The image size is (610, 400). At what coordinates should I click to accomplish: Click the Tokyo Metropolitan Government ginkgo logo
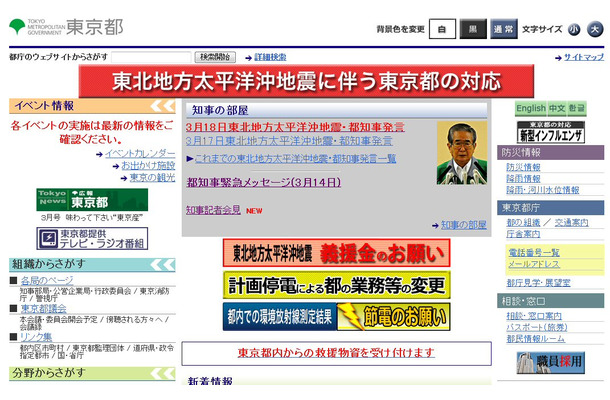[17, 27]
